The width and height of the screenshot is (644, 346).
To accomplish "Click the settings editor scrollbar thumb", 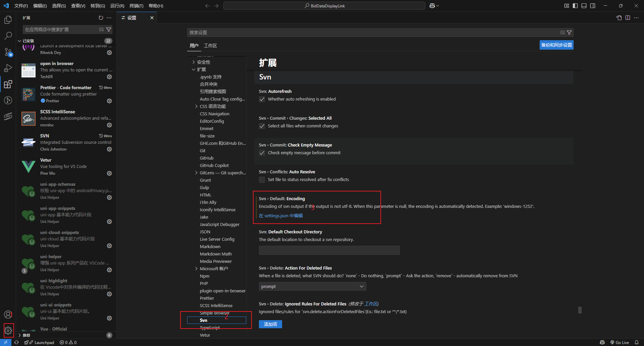I will click(580, 310).
